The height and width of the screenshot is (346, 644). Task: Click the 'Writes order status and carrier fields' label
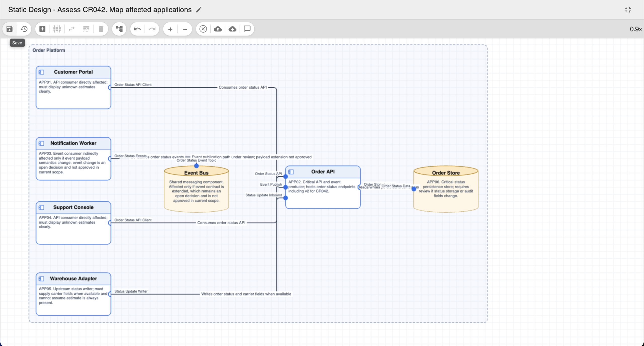pos(246,294)
